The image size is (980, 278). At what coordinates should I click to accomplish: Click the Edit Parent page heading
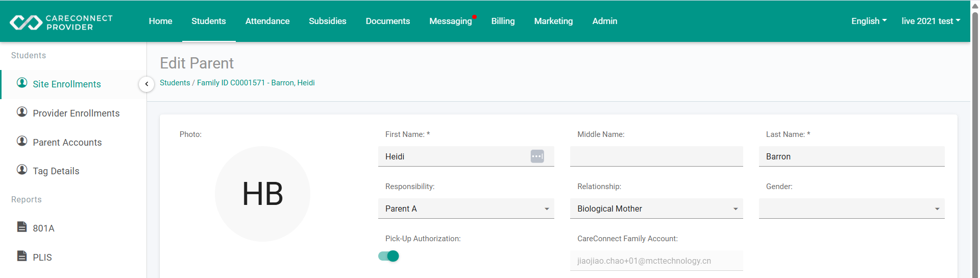[197, 63]
